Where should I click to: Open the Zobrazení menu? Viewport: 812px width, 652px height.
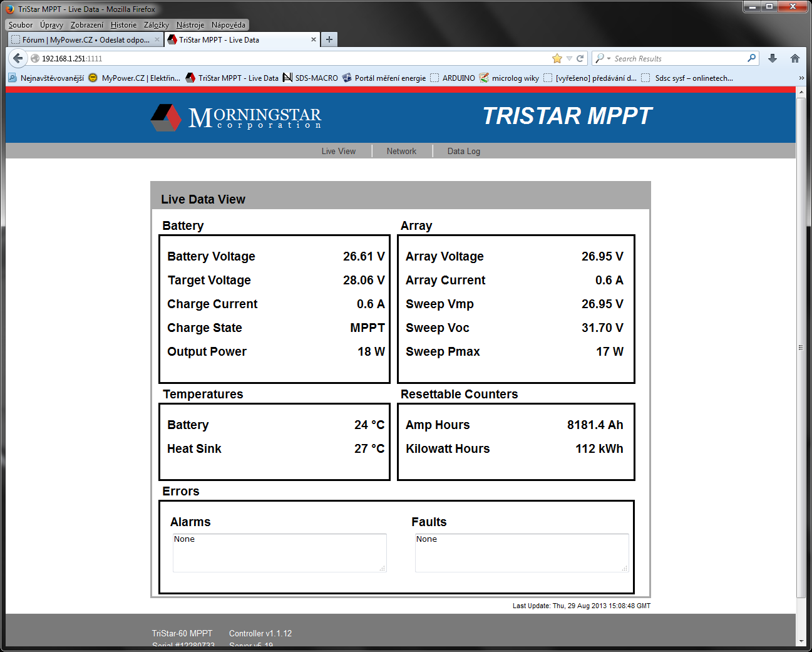pos(87,25)
